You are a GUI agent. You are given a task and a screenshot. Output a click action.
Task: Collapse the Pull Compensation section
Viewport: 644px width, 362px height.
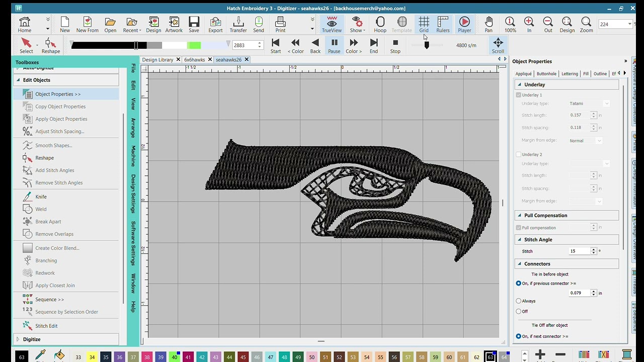(x=519, y=215)
